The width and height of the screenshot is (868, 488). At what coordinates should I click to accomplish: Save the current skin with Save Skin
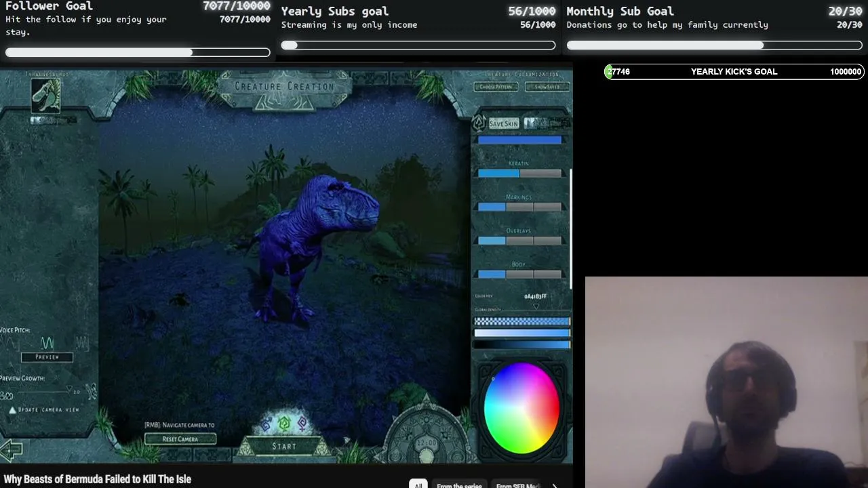coord(504,123)
